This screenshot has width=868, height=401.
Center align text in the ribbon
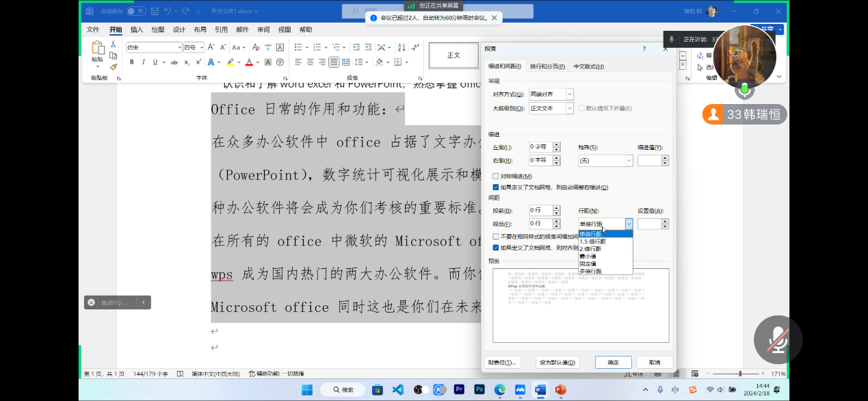point(311,62)
